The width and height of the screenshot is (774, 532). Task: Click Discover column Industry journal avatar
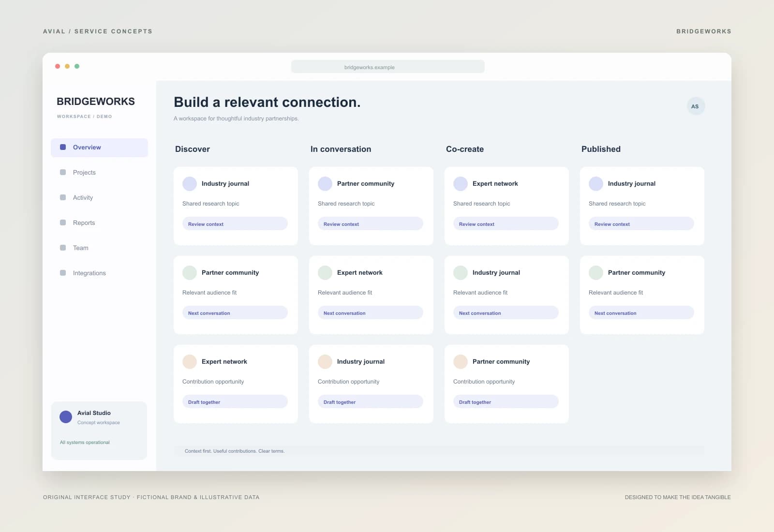[x=190, y=184]
